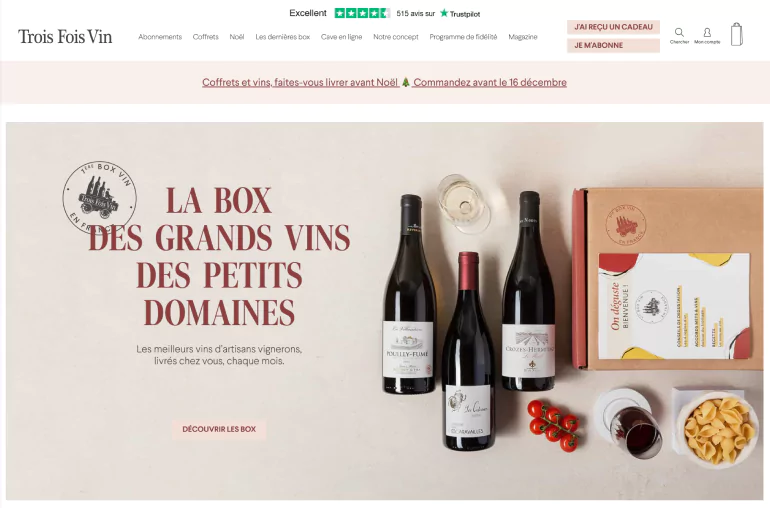Click the Découvrir les box button
The height and width of the screenshot is (508, 770).
click(219, 429)
